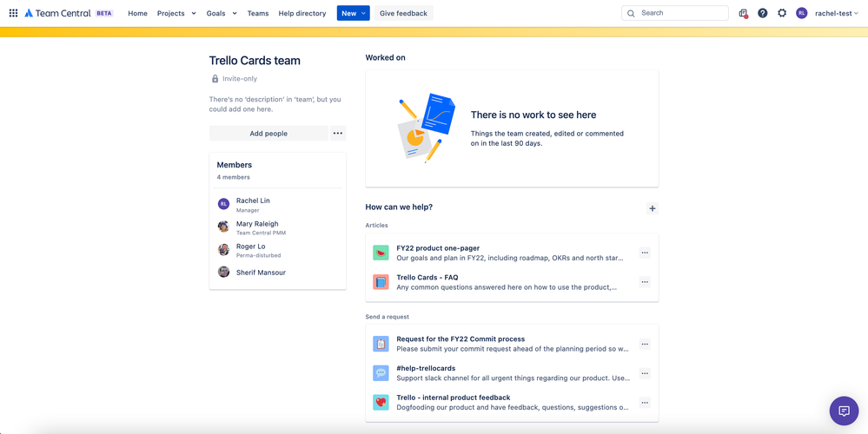This screenshot has width=868, height=434.
Task: Open the #help-trellocards request link
Action: [427, 368]
